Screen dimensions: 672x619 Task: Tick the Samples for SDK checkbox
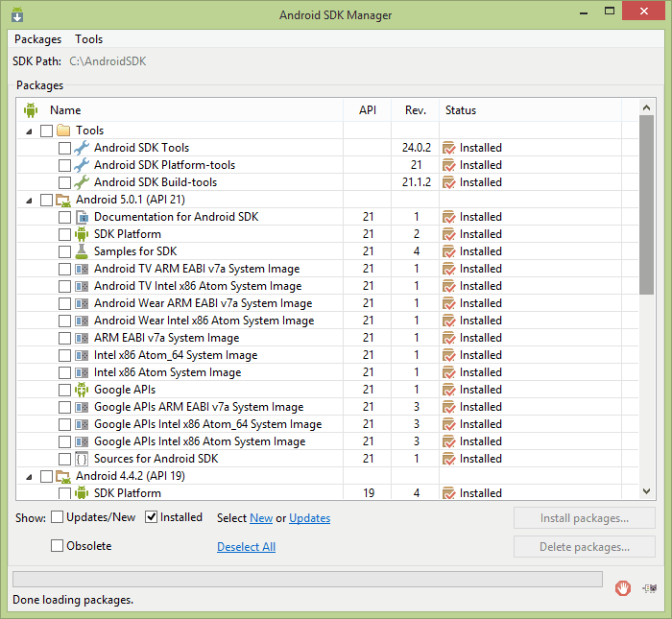tap(64, 251)
